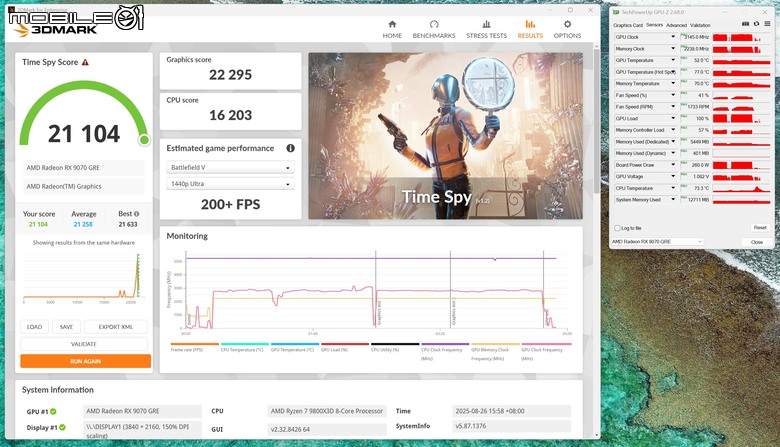Toggle the GPU Temperature legend color

(295, 344)
